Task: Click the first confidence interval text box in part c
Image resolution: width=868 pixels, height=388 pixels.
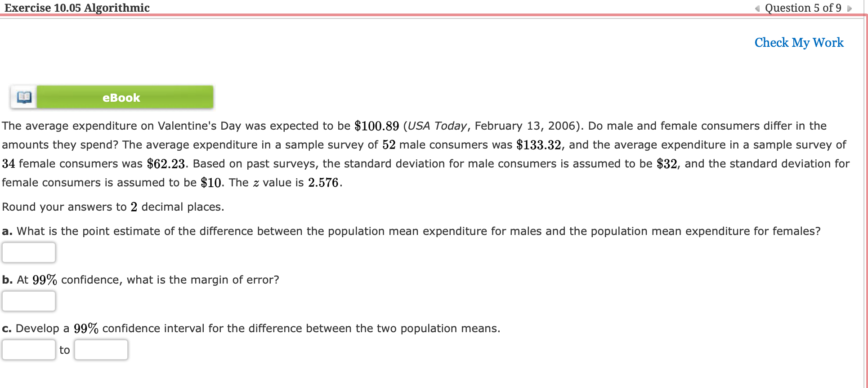Action: (28, 349)
